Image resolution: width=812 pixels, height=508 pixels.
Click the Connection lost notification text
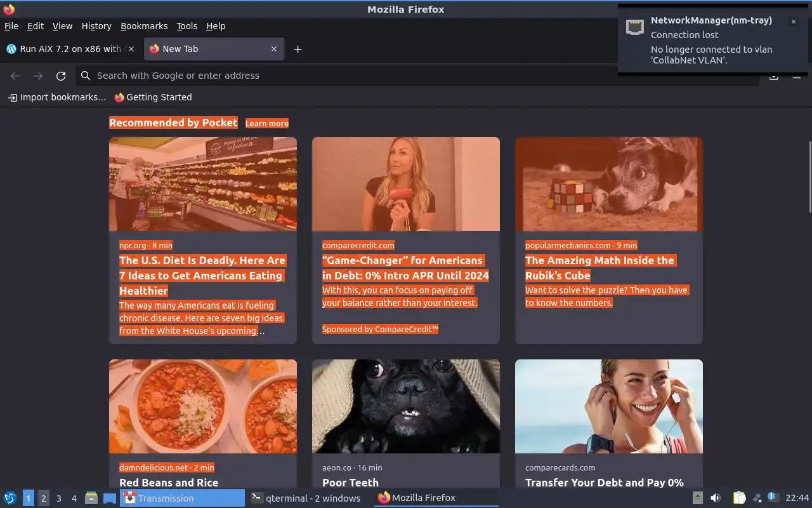pyautogui.click(x=684, y=35)
